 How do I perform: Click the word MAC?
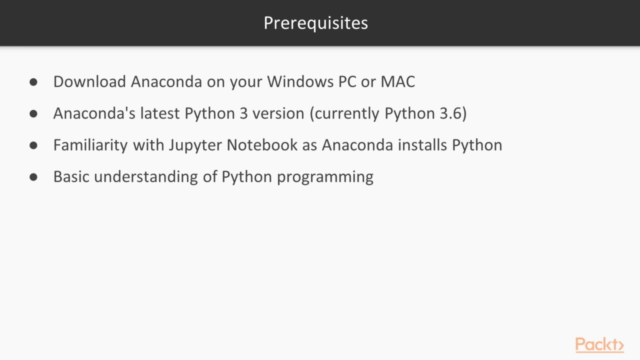pos(398,82)
